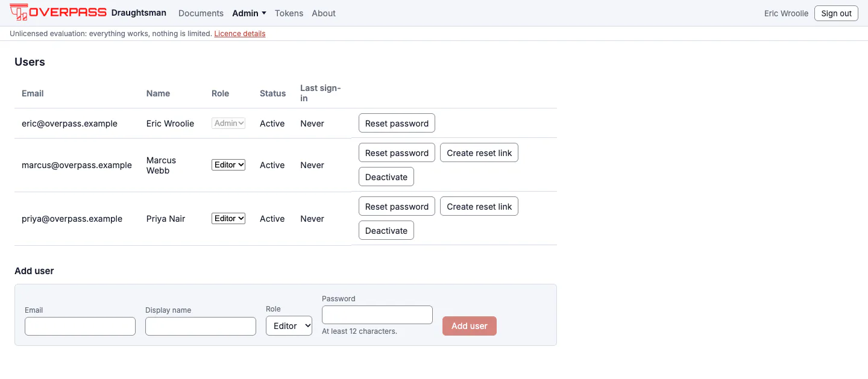
Task: Click the Add user section heading
Action: click(34, 271)
